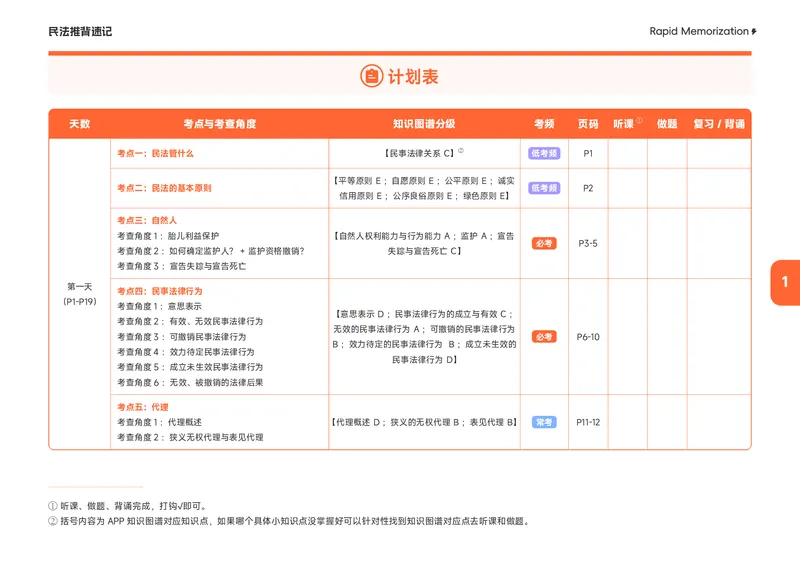The image size is (800, 566).
Task: Click 考查角度4:效力待定民事法律行为 line
Action: (186, 352)
